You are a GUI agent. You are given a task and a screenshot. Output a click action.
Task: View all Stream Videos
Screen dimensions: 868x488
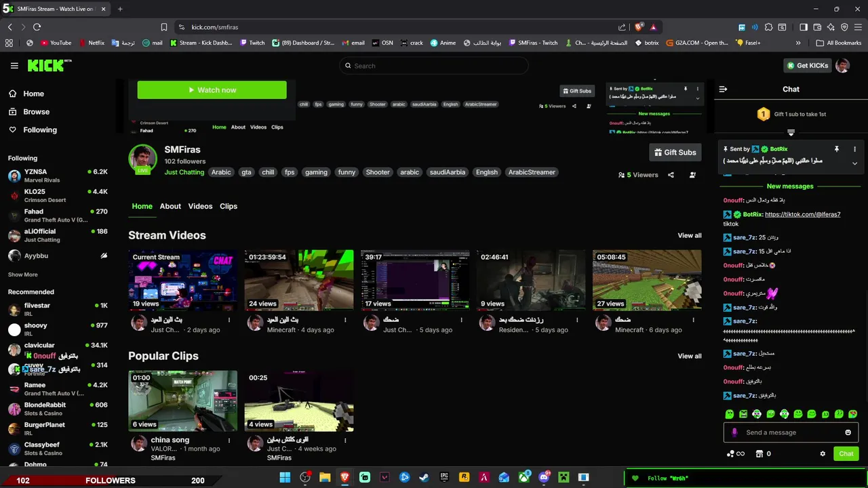(x=690, y=236)
